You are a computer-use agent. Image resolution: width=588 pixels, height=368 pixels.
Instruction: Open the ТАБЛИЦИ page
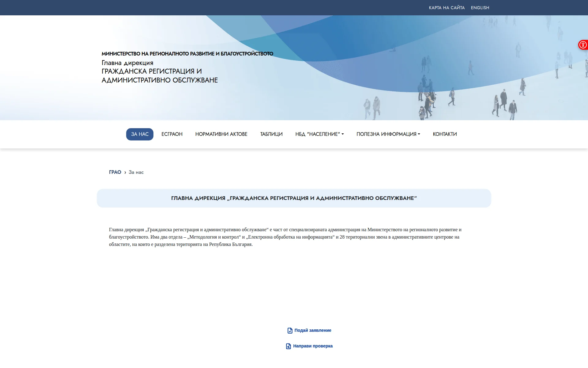pos(271,134)
